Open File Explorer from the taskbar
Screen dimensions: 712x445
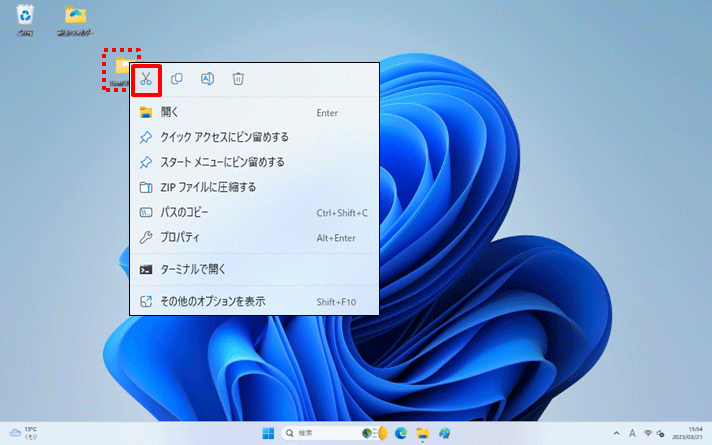pyautogui.click(x=423, y=433)
